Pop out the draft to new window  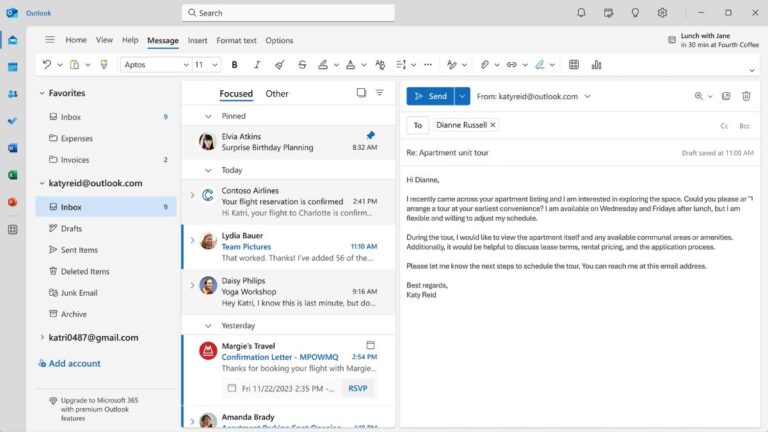pyautogui.click(x=726, y=96)
